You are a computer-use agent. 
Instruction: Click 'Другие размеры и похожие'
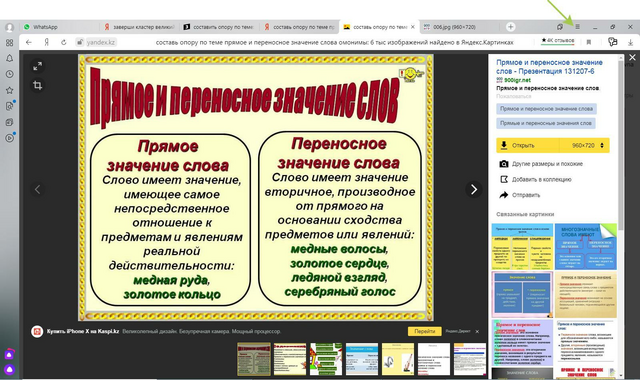tap(541, 164)
